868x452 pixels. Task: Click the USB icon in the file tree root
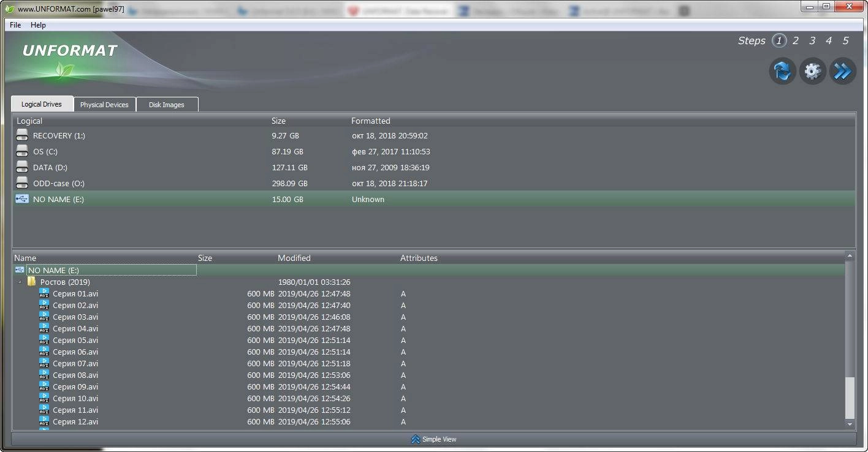tap(20, 270)
